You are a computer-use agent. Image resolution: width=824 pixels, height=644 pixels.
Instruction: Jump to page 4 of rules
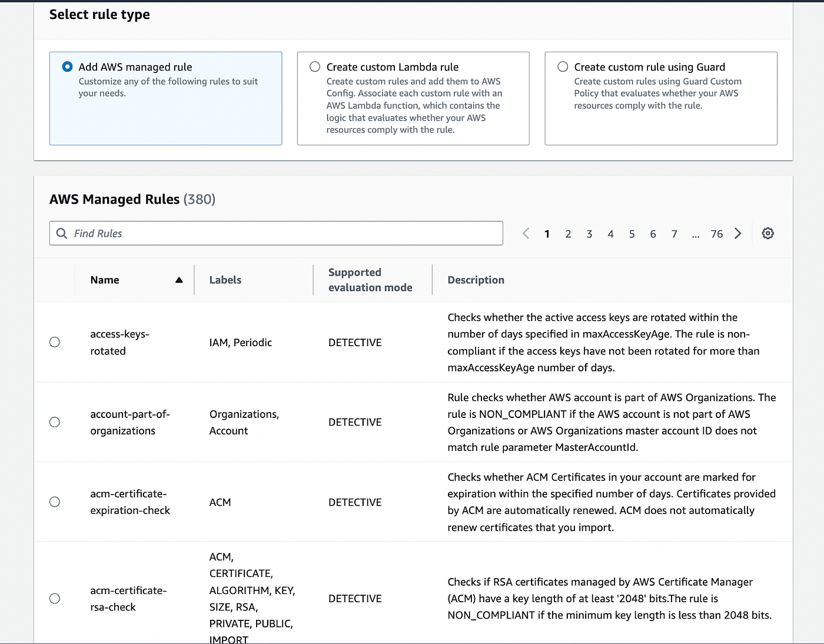tap(610, 234)
